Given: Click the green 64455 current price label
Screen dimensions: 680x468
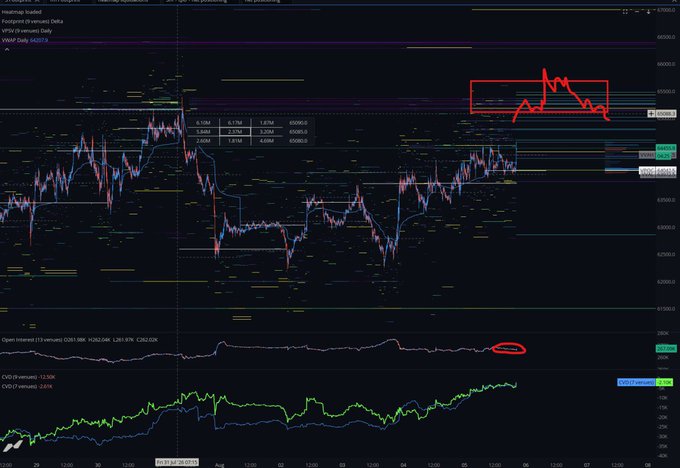Looking at the screenshot, I should pyautogui.click(x=666, y=148).
